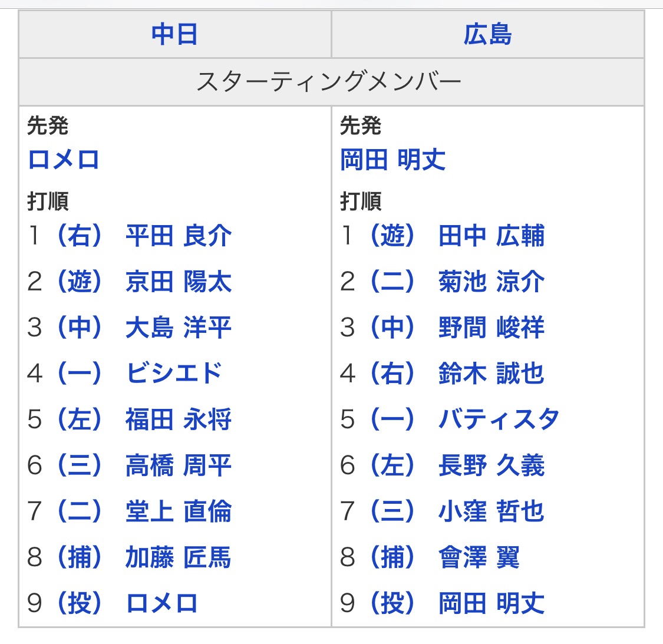The width and height of the screenshot is (663, 644).
Task: Open the 広島 team link in header
Action: pos(487,34)
